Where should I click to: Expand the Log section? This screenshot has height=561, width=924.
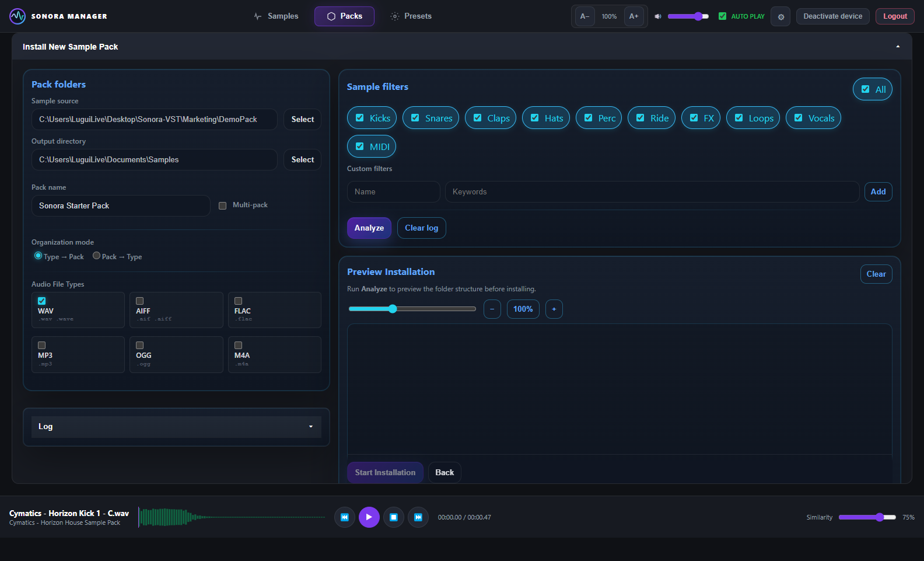click(x=176, y=427)
